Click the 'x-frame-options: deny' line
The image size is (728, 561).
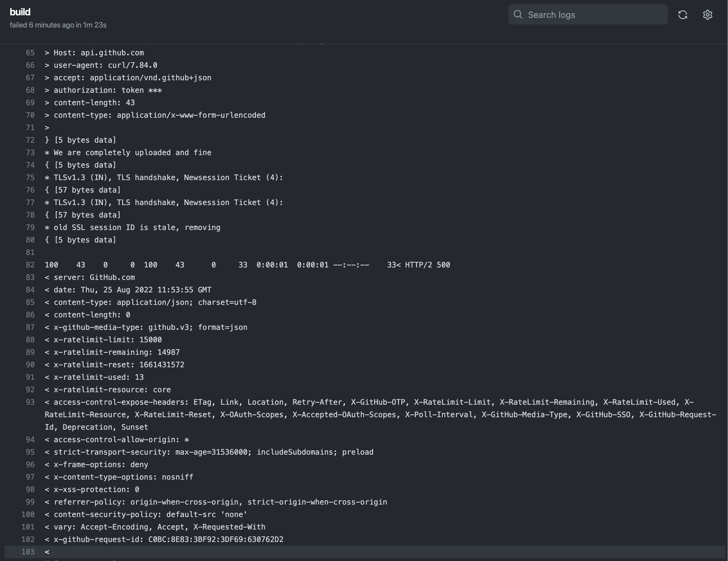click(x=96, y=465)
